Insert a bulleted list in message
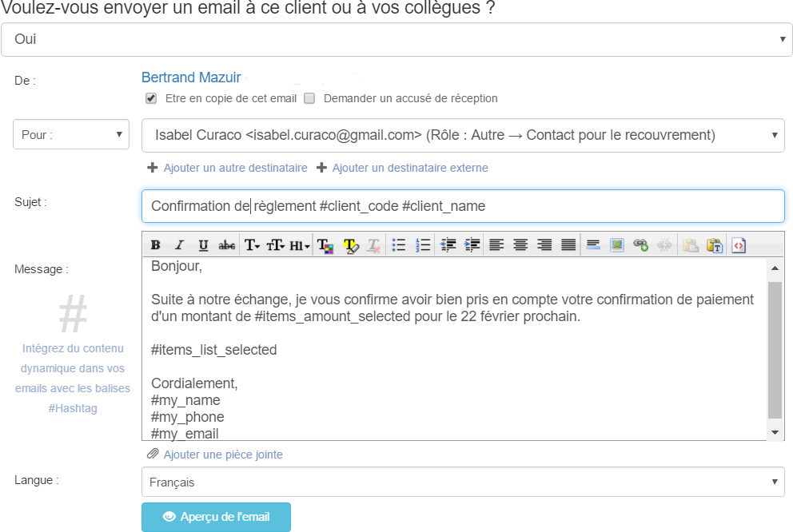793x532 pixels. point(400,245)
